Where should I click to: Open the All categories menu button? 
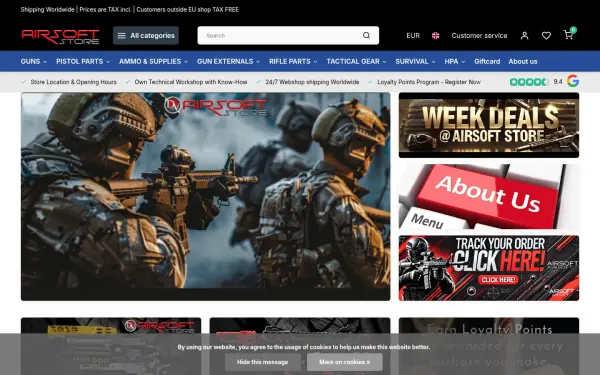[x=146, y=36]
